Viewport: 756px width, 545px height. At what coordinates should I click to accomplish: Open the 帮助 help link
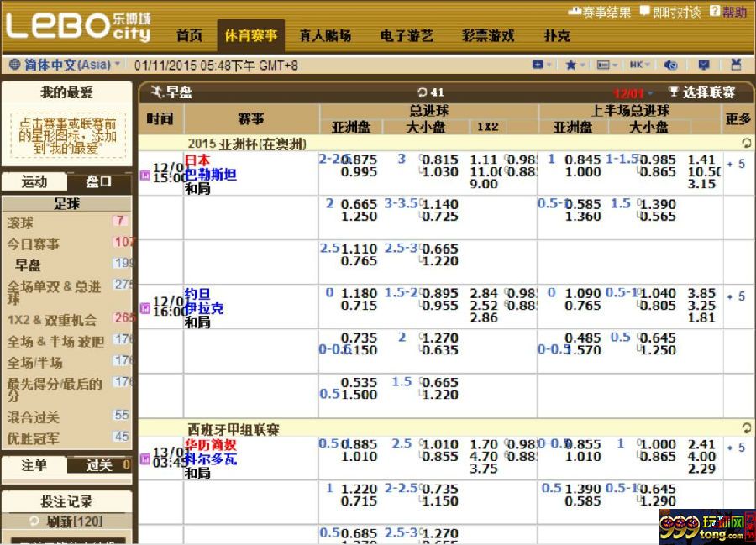point(728,12)
